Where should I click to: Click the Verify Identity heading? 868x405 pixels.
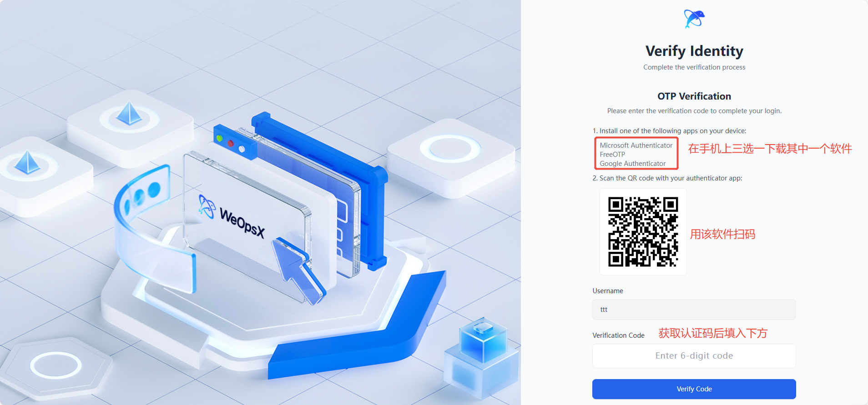pos(694,51)
